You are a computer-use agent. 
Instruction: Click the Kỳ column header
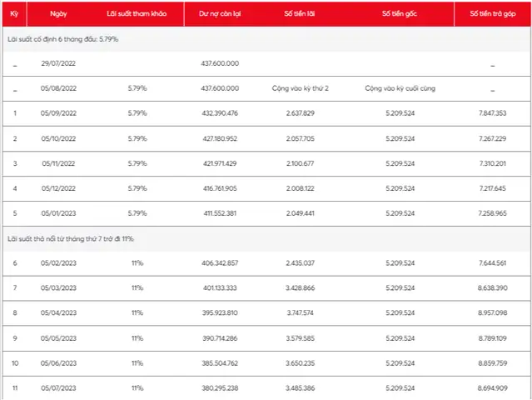pyautogui.click(x=14, y=14)
